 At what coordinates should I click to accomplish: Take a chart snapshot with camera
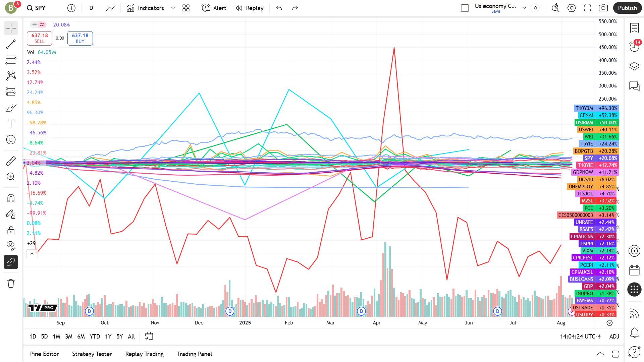pyautogui.click(x=603, y=8)
